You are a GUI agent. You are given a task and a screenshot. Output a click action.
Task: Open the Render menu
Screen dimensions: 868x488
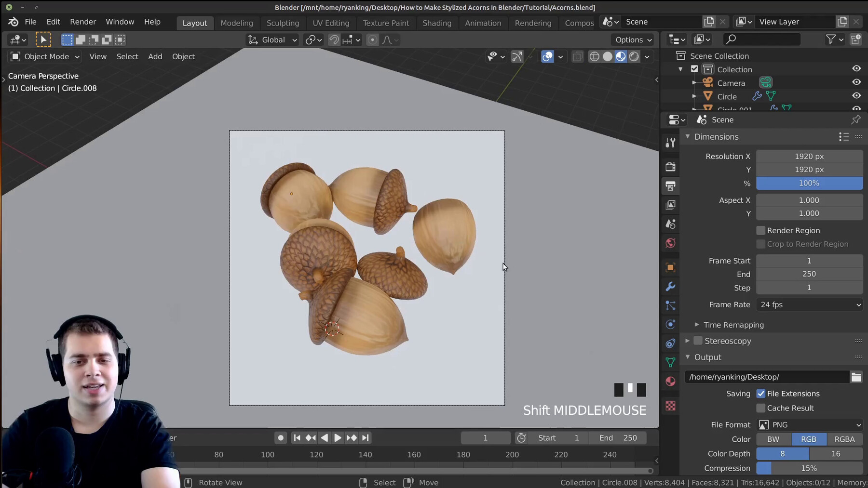tap(83, 22)
